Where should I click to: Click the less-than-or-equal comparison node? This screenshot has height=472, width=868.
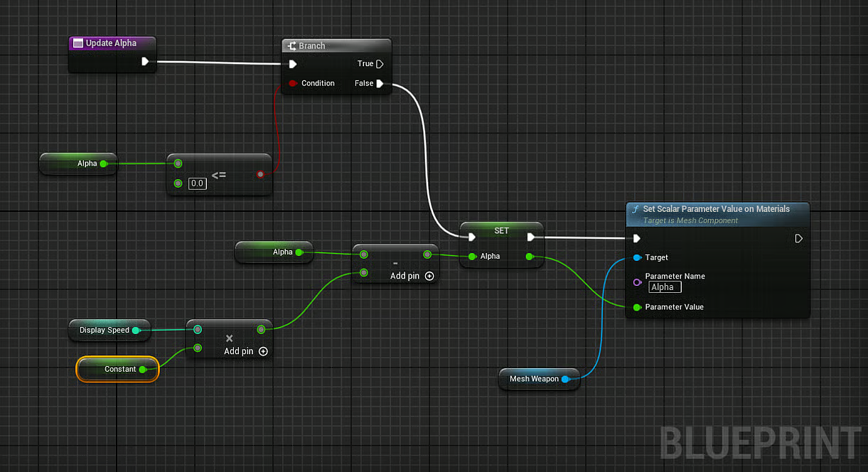tap(218, 174)
